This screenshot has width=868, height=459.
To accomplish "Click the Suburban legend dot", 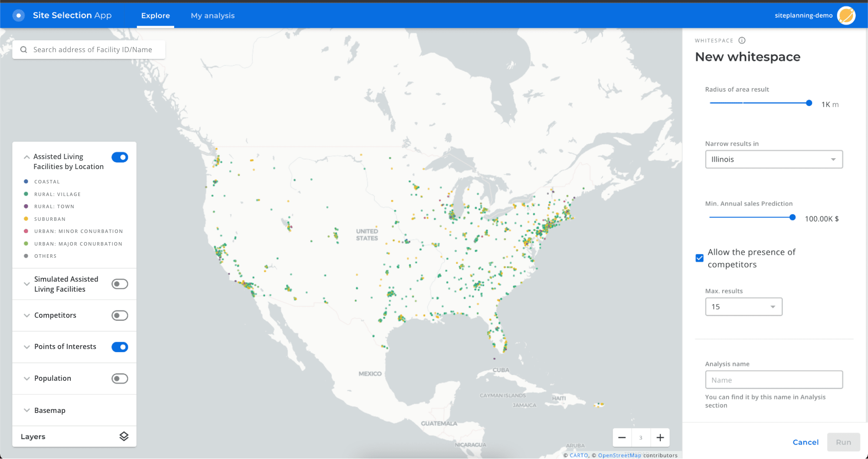I will click(x=27, y=219).
